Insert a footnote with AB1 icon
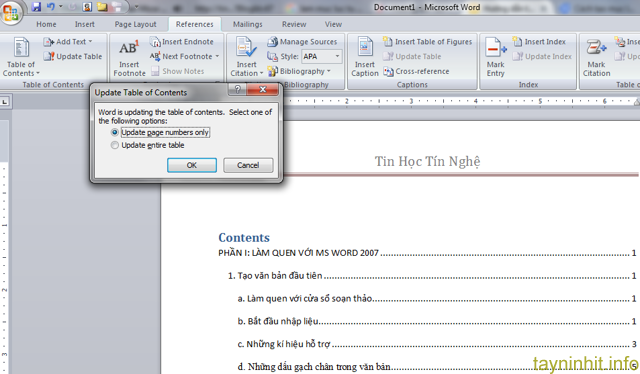This screenshot has width=640, height=374. tap(129, 58)
